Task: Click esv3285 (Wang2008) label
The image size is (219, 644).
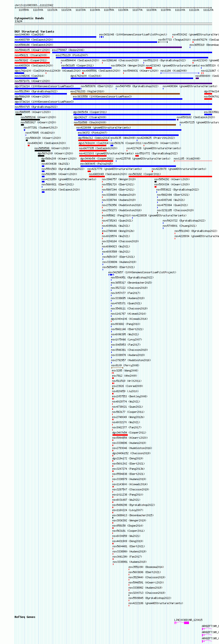Action: 125,370
